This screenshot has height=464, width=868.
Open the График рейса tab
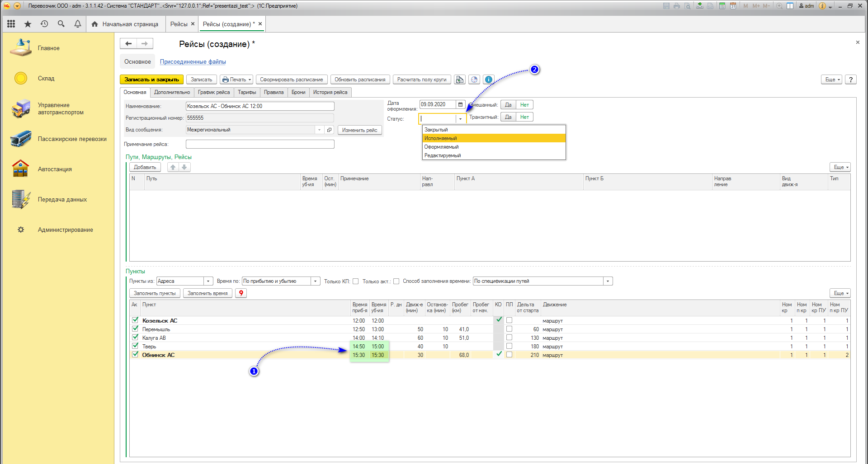pyautogui.click(x=214, y=92)
